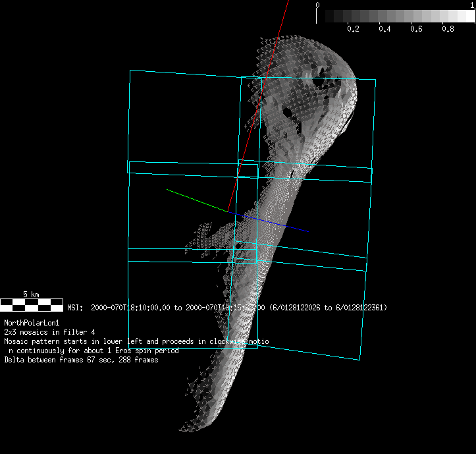
Task: Click the checkered 5 km scale bar
Action: (32, 304)
